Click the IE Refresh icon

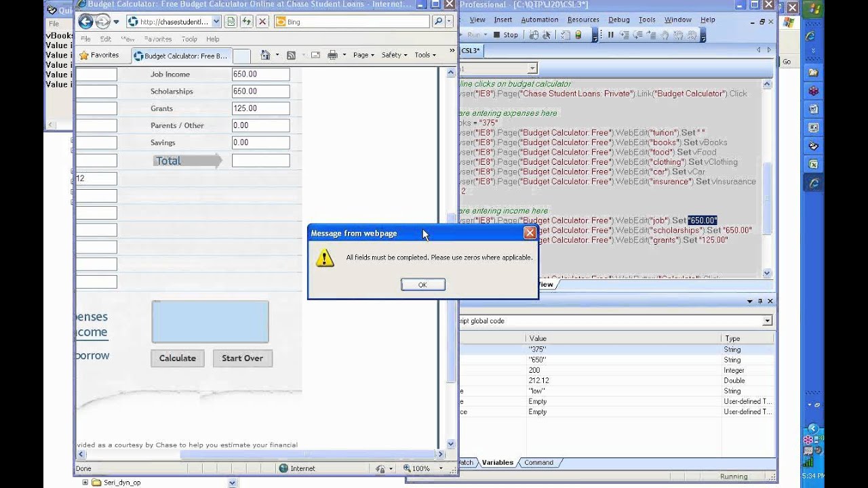[x=247, y=22]
